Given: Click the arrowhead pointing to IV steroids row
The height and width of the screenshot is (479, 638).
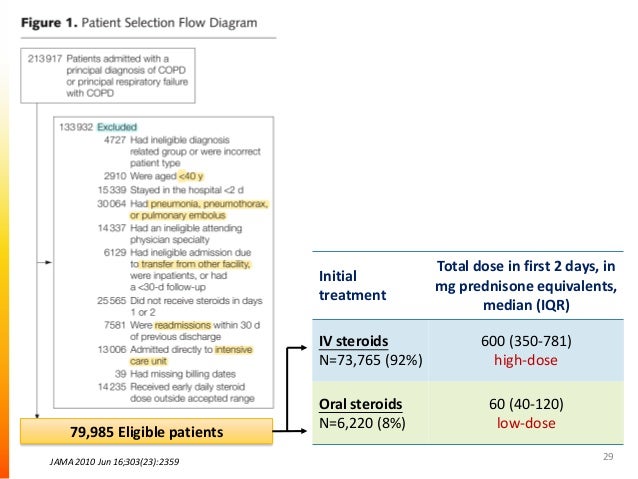Looking at the screenshot, I should (306, 349).
